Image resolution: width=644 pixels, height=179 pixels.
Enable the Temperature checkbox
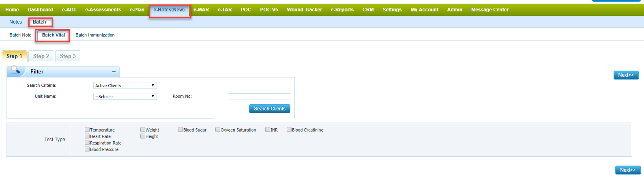(87, 130)
